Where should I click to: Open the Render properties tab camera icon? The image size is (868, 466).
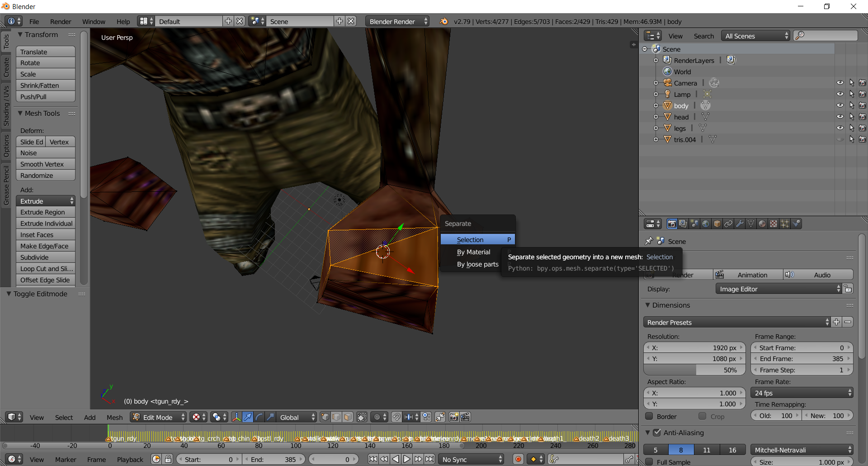point(672,224)
